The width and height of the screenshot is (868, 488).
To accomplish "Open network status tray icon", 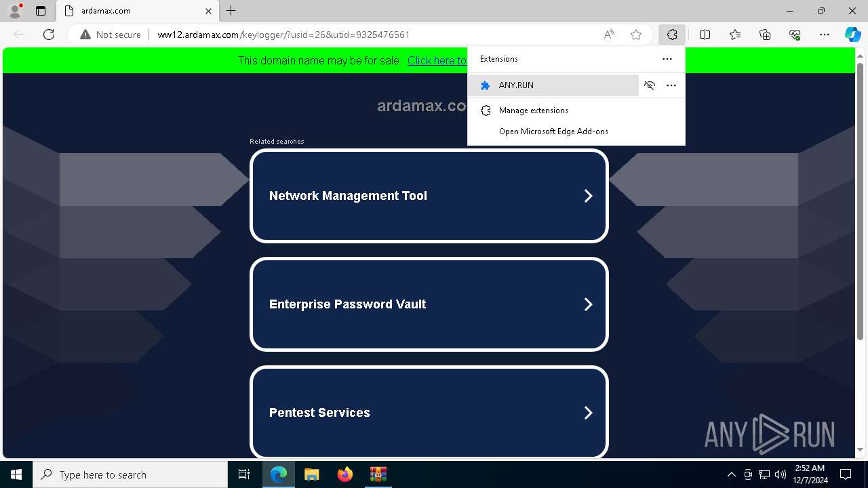I will coord(764,474).
